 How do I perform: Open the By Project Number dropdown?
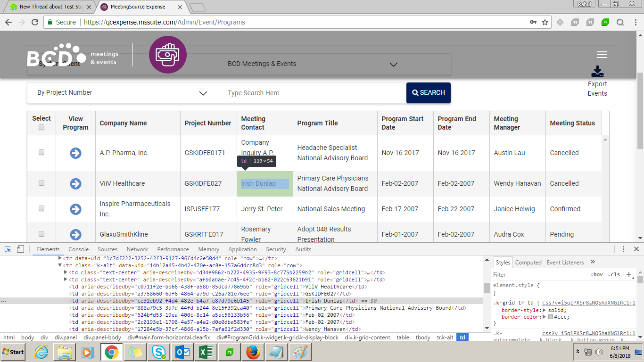point(122,93)
